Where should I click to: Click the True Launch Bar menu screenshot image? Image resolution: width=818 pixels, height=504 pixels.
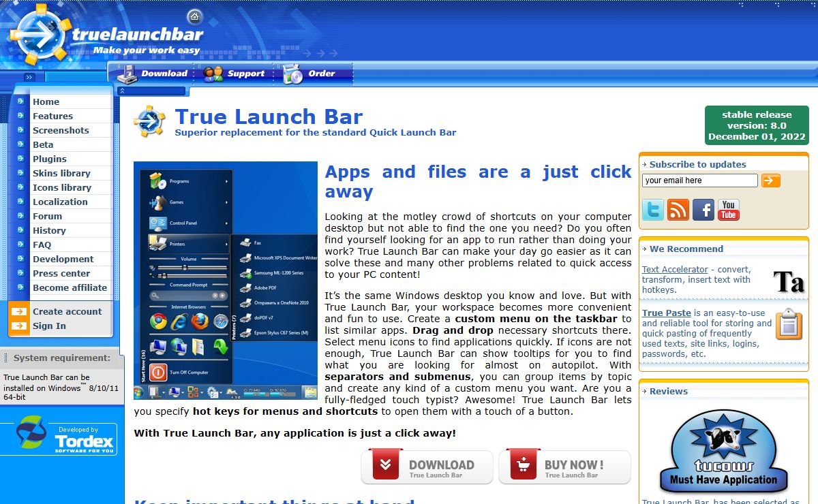[x=226, y=281]
